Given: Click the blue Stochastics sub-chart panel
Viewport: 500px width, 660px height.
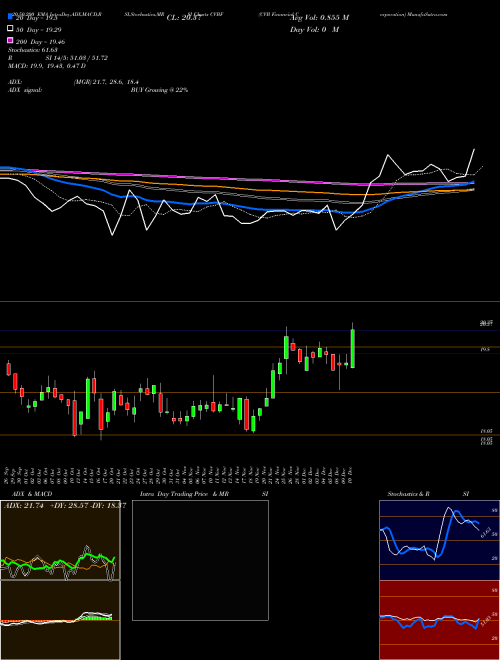Looking at the screenshot, I should [x=439, y=540].
